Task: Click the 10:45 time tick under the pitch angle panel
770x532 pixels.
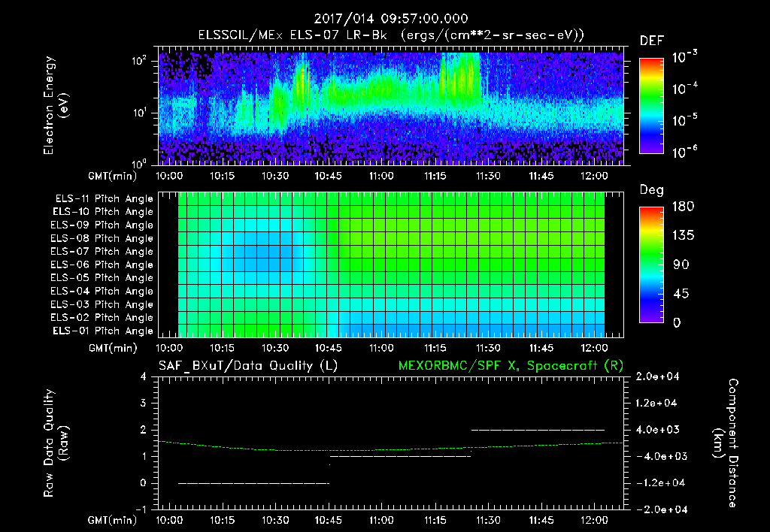Action: pos(328,348)
